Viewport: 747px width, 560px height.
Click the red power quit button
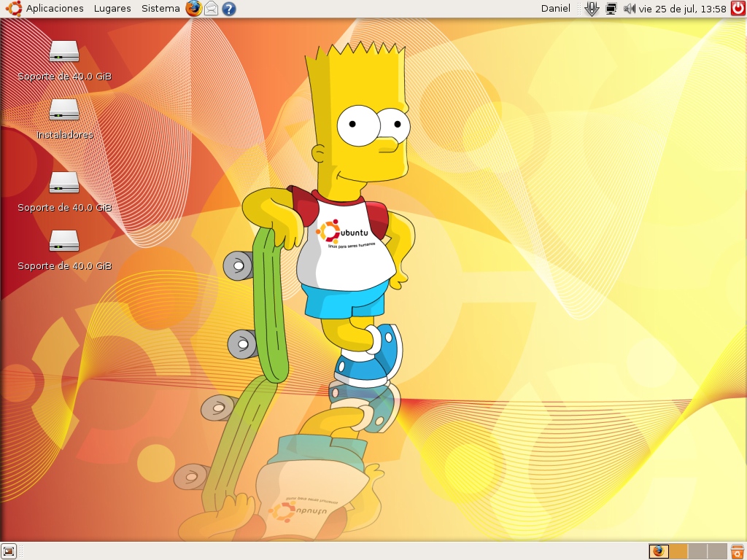coord(738,9)
